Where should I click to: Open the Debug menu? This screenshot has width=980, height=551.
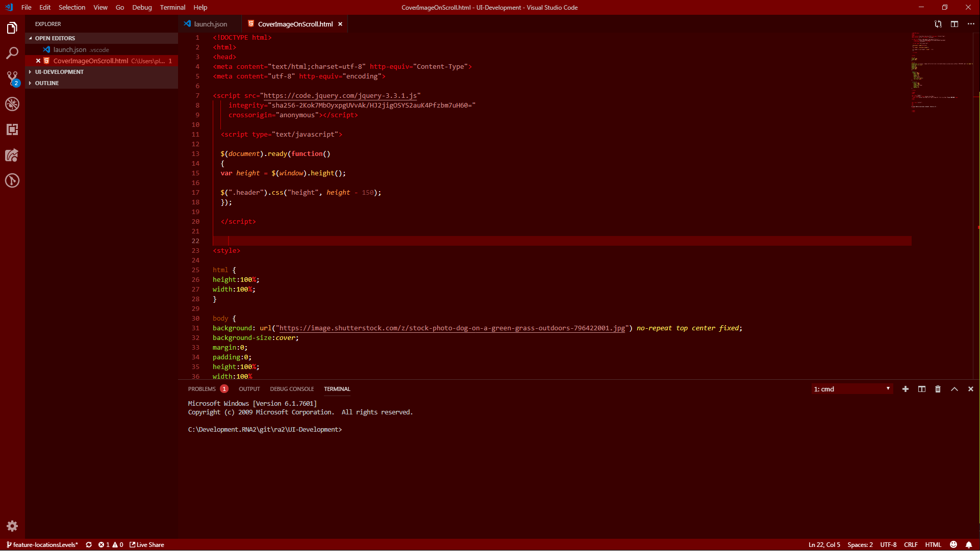(142, 7)
